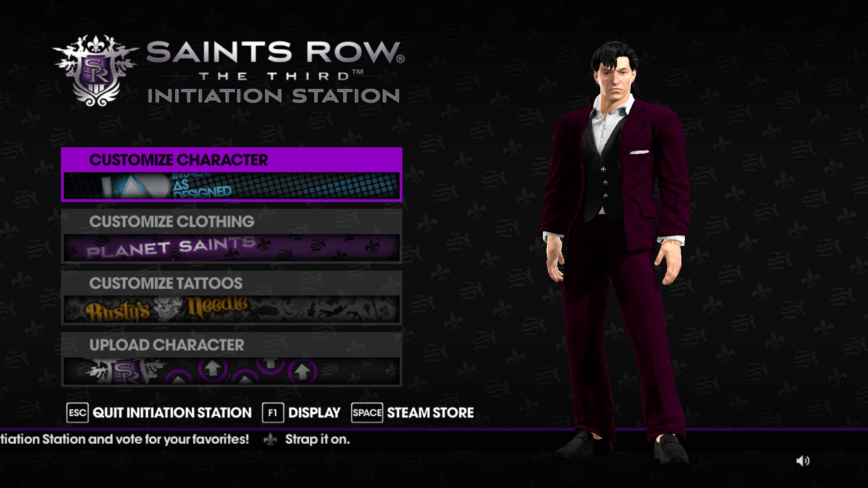Click the Image As Designed triangle logo
The image size is (868, 488).
pos(135,186)
